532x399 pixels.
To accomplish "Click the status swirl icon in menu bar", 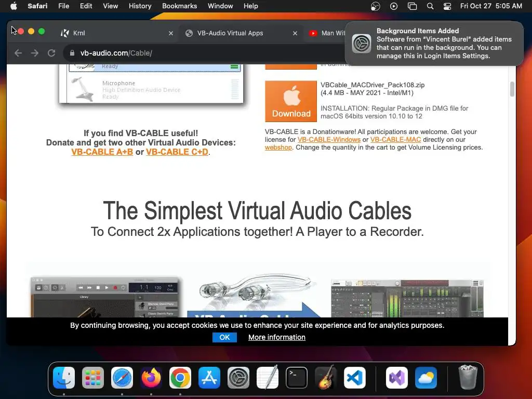I will tap(375, 6).
